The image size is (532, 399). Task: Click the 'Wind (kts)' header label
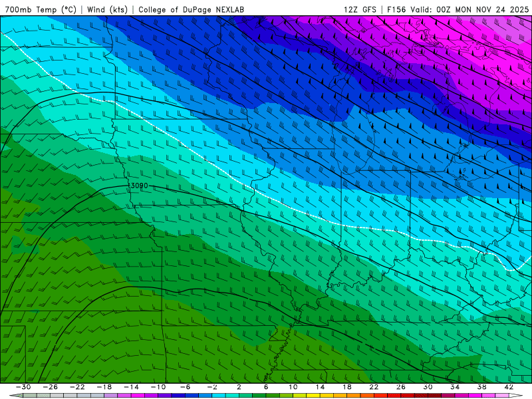[x=108, y=9]
